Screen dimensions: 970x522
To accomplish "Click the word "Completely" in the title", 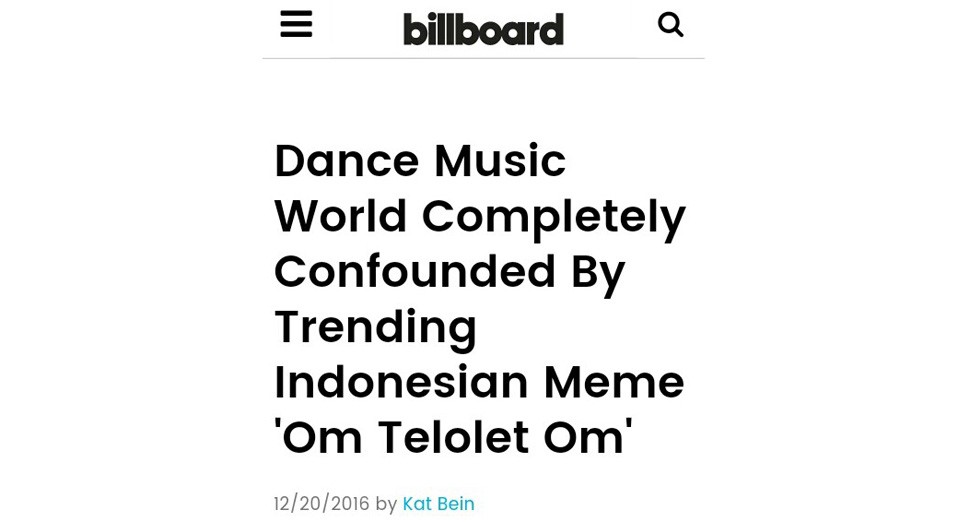I will (x=553, y=216).
